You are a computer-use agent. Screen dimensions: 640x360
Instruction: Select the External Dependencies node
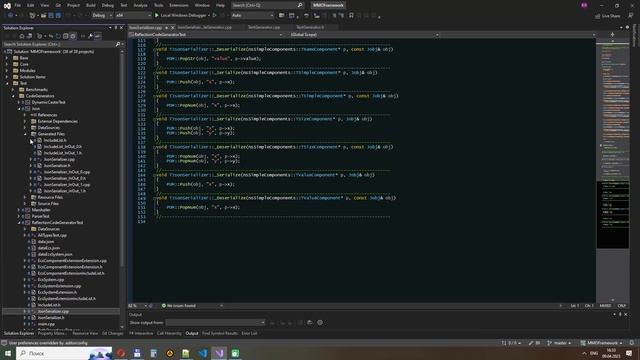tap(58, 121)
